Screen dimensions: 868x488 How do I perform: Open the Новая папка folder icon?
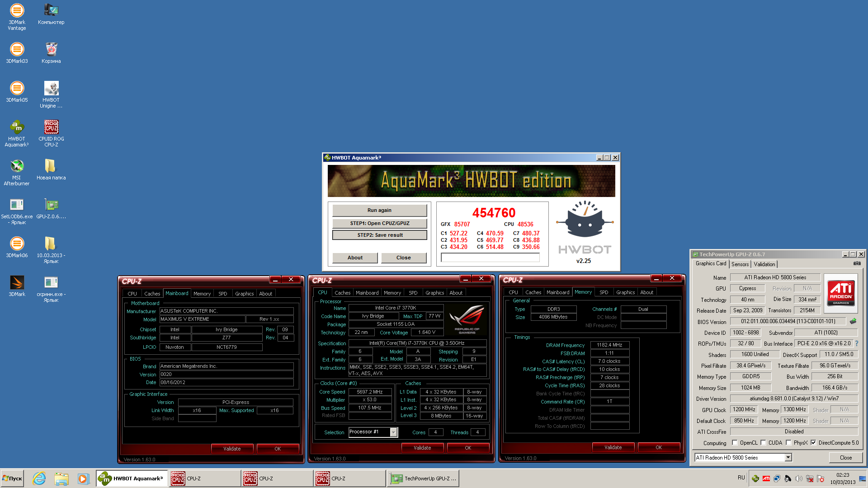(x=51, y=169)
